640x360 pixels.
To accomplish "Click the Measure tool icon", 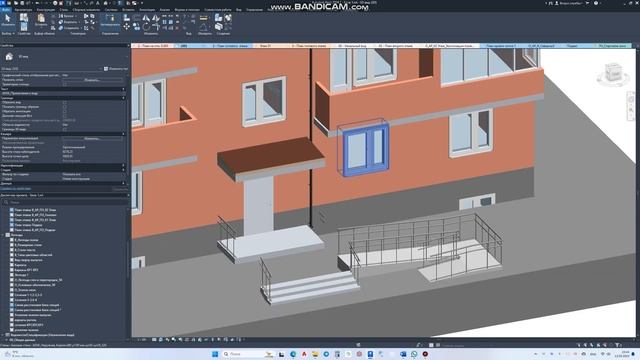I will coord(203,18).
